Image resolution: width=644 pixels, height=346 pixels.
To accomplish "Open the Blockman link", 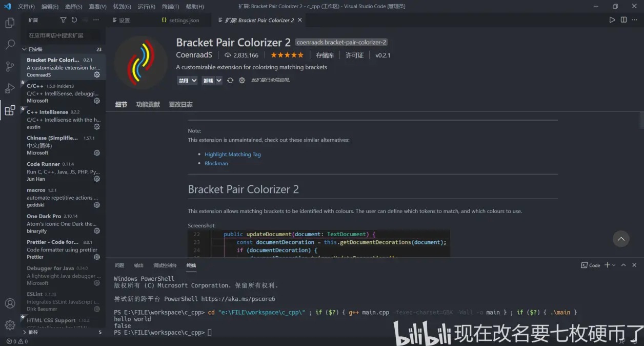I will coord(216,163).
